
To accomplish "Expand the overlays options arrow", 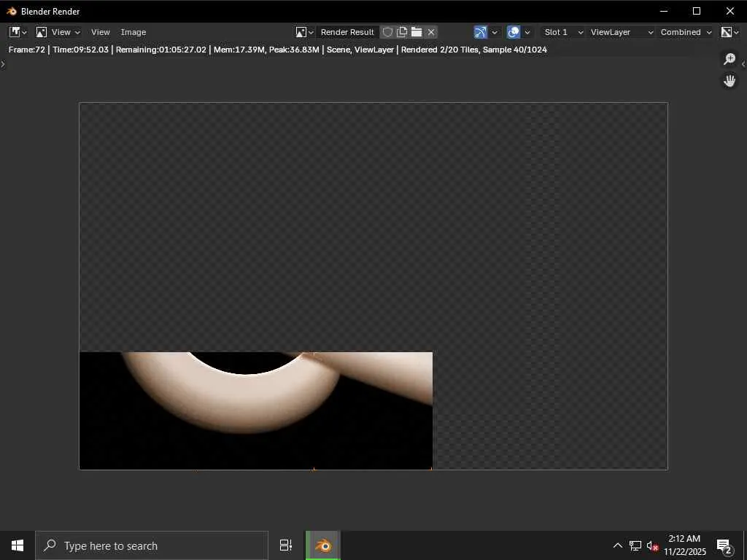I will coord(527,32).
